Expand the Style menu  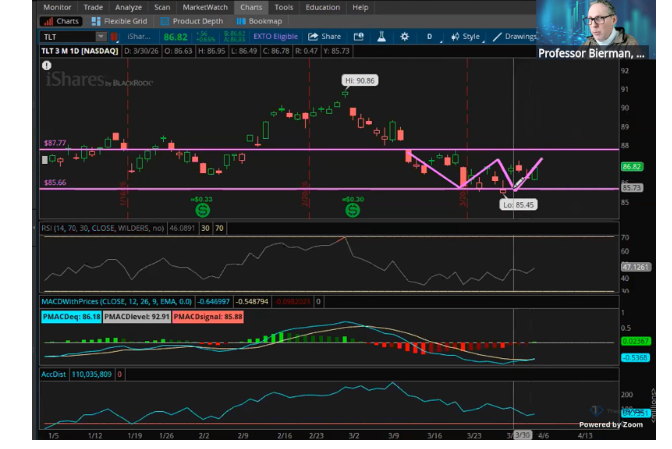(x=466, y=37)
